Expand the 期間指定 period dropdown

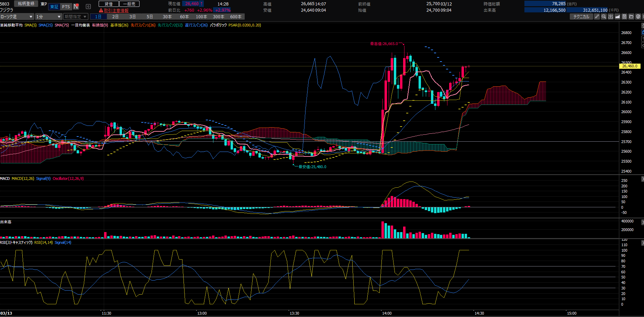[76, 17]
